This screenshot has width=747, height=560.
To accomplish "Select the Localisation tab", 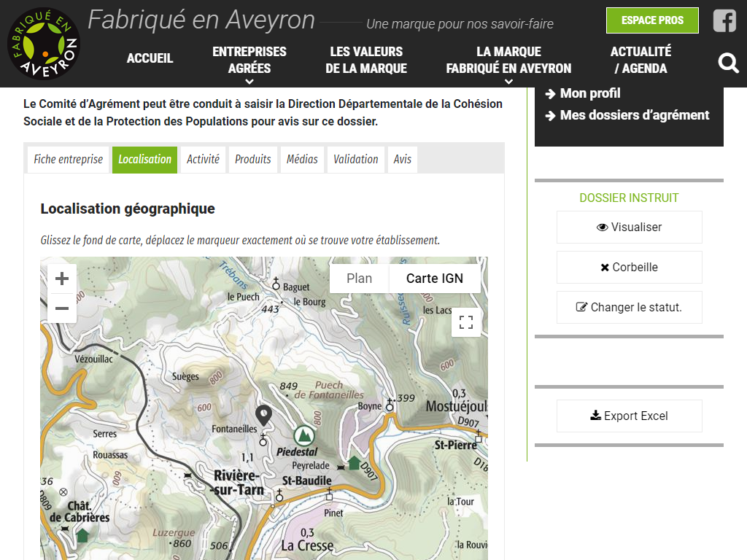I will click(x=145, y=160).
